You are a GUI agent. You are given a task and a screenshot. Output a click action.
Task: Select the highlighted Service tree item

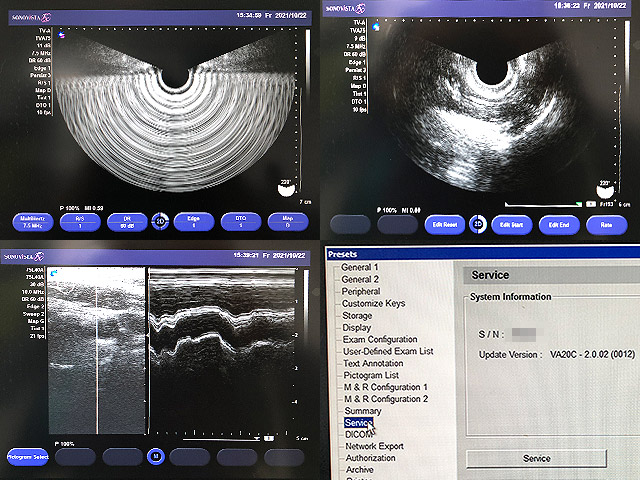click(x=359, y=423)
